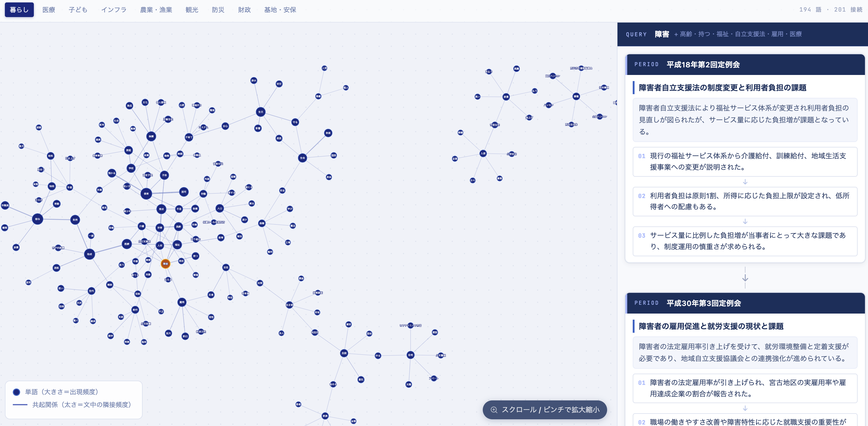Click the 介護 node
The width and height of the screenshot is (868, 426).
[141, 226]
